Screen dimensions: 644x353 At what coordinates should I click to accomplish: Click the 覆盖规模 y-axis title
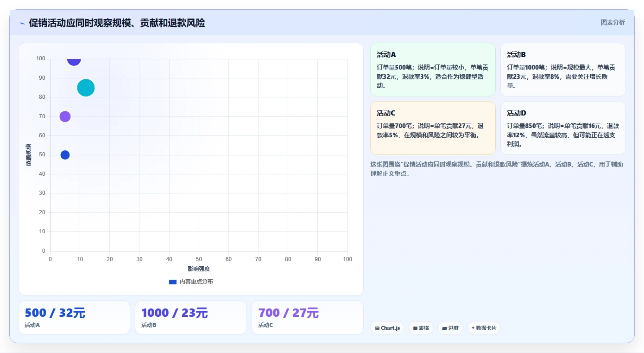(29, 155)
